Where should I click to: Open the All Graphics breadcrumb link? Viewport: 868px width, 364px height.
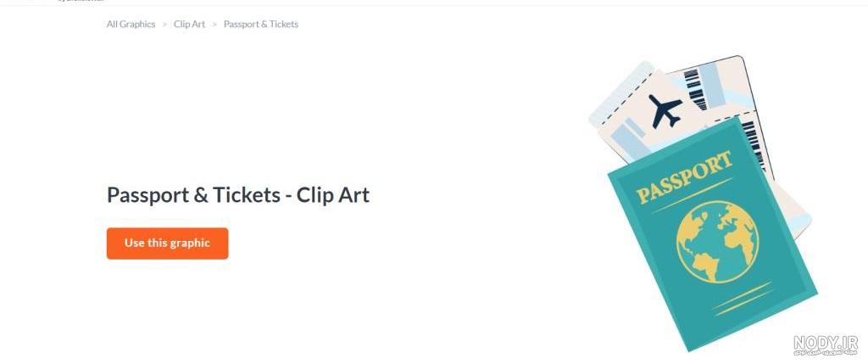pos(131,25)
